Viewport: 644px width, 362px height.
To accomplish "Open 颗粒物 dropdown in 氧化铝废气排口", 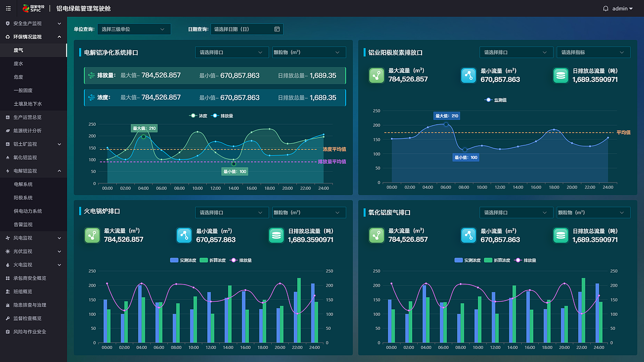I will (x=593, y=213).
